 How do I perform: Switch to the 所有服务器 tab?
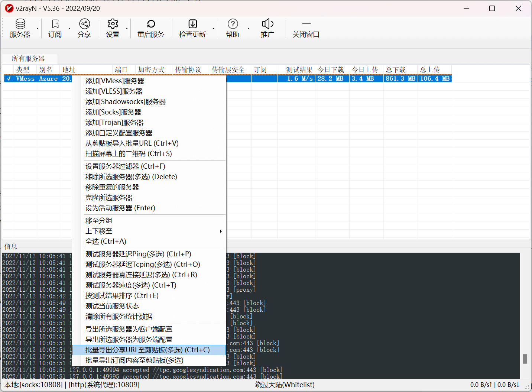tap(28, 59)
